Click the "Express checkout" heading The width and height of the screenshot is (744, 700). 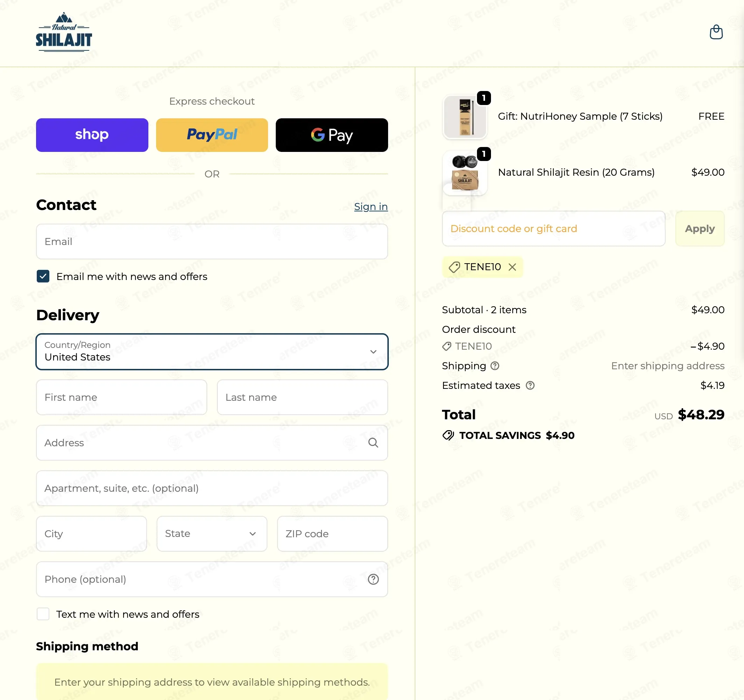pos(212,101)
